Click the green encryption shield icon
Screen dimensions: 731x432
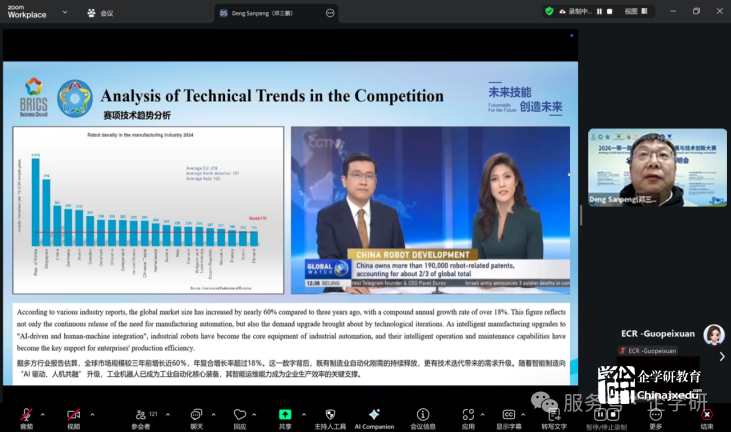(549, 11)
